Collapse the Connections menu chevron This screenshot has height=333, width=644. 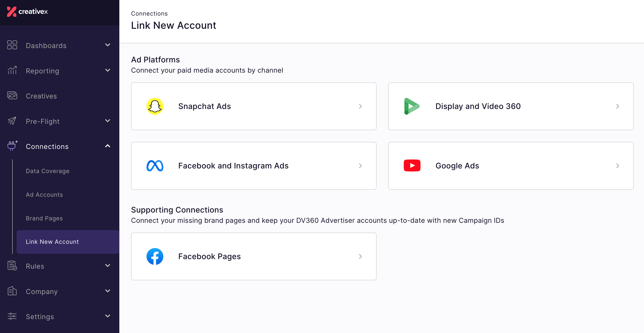pyautogui.click(x=107, y=146)
